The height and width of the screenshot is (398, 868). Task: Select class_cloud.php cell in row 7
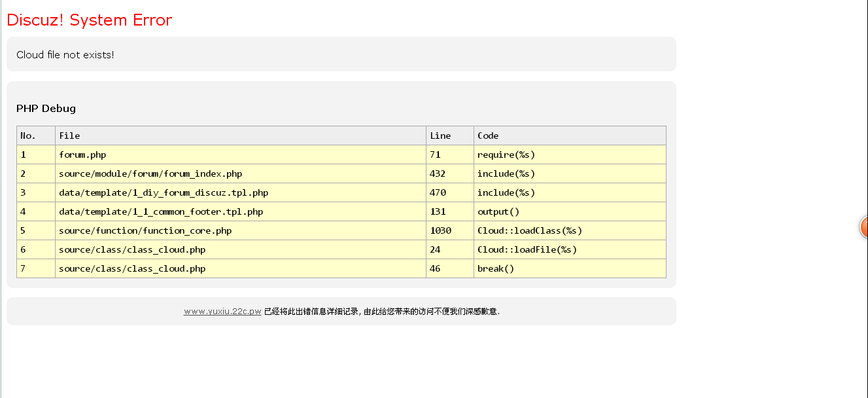pos(241,268)
